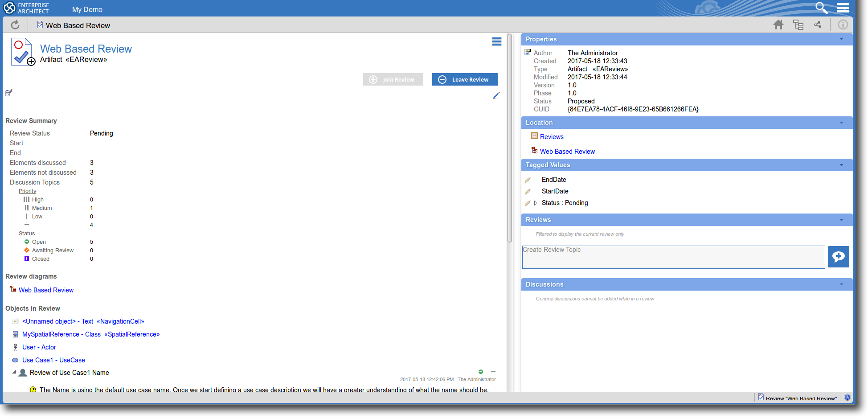
Task: Click the blue pencil edit icon
Action: click(x=496, y=96)
